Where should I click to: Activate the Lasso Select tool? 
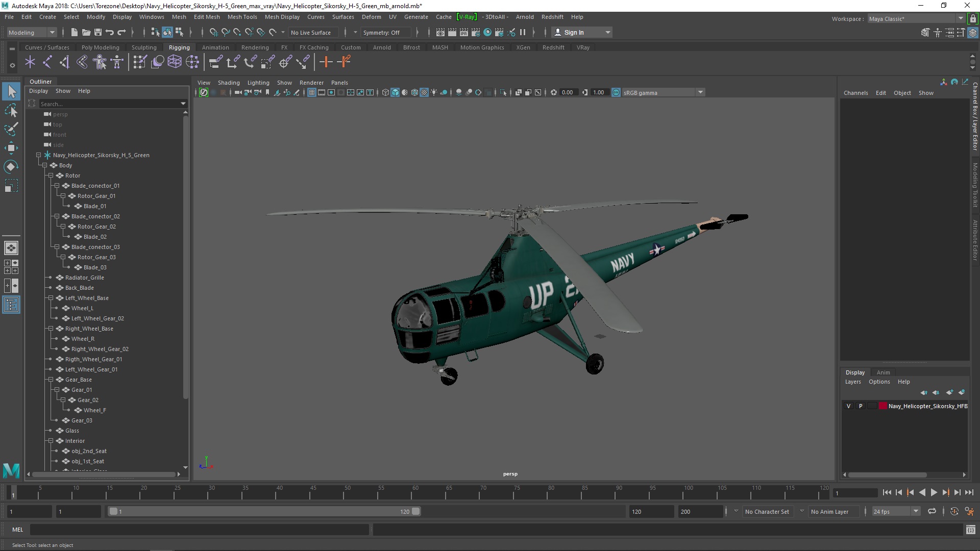(11, 111)
